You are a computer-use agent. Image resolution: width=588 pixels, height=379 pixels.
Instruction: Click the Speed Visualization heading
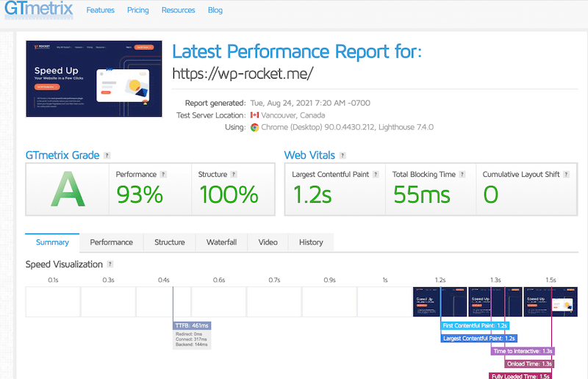pos(64,264)
